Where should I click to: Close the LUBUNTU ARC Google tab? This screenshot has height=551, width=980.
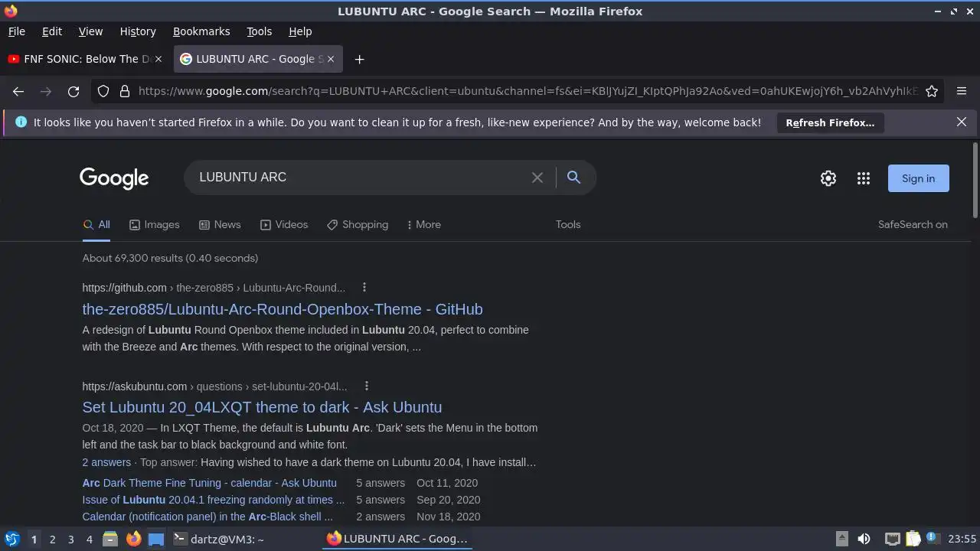point(331,59)
